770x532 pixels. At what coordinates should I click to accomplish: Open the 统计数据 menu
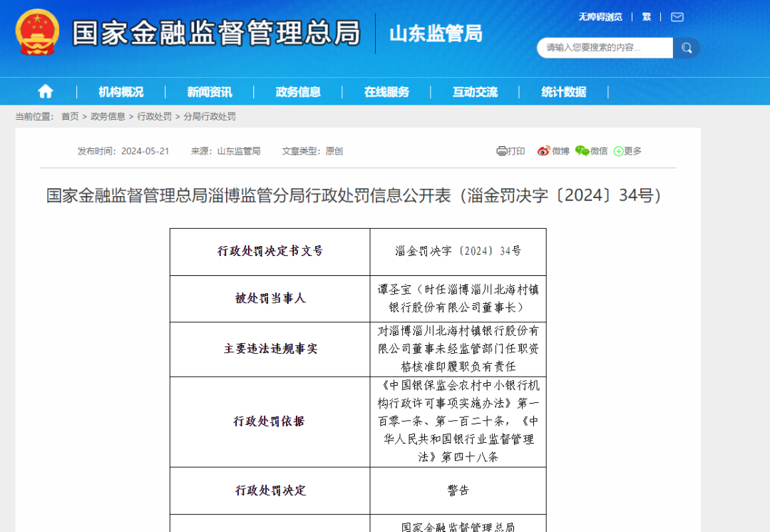(x=564, y=92)
